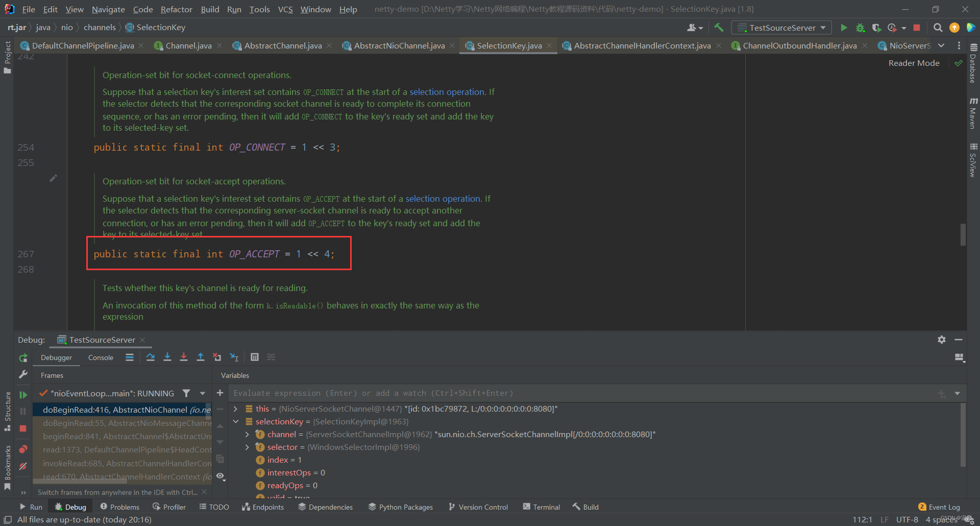
Task: Switch to ChannelOutboundHandler.java tab
Action: coord(799,45)
